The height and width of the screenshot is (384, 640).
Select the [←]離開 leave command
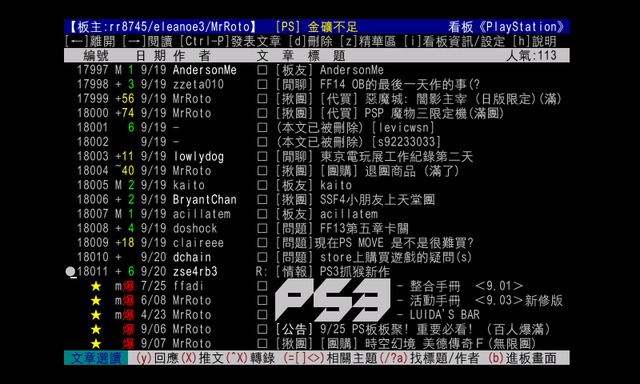(90, 41)
